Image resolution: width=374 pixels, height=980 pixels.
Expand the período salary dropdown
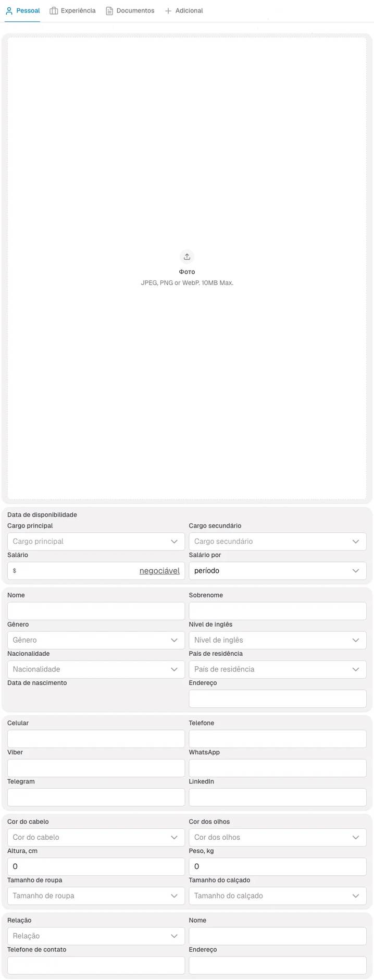pos(277,570)
